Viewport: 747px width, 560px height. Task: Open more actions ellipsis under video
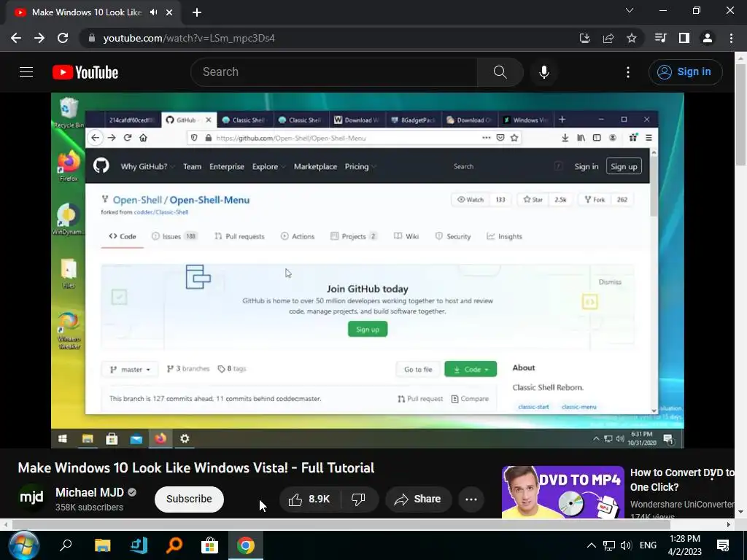tap(471, 499)
